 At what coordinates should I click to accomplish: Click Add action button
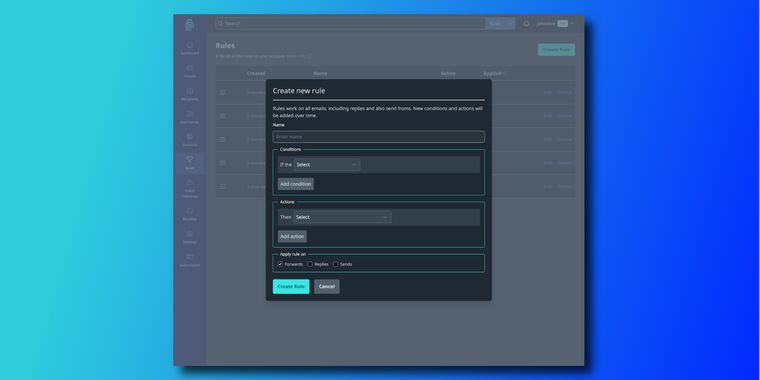tap(292, 237)
